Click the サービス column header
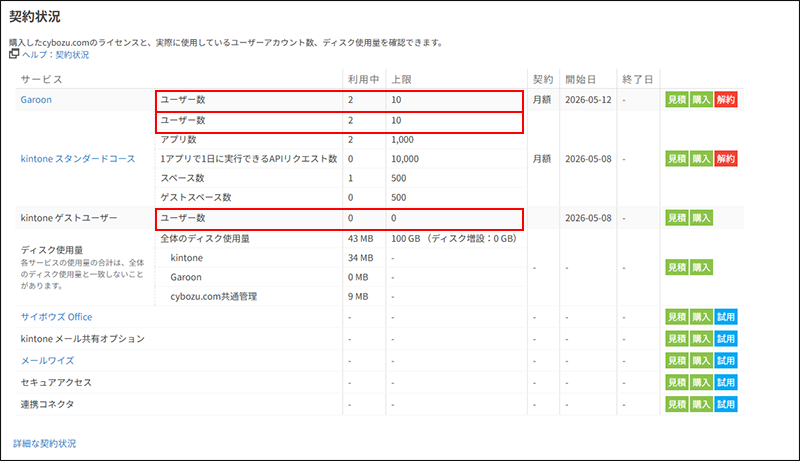The height and width of the screenshot is (461, 800). tap(41, 80)
